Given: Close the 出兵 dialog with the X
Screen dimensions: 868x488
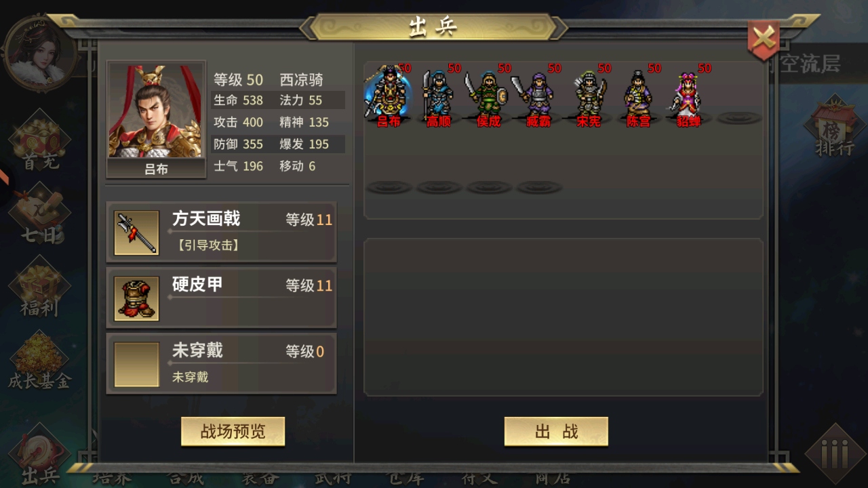Looking at the screenshot, I should point(764,39).
